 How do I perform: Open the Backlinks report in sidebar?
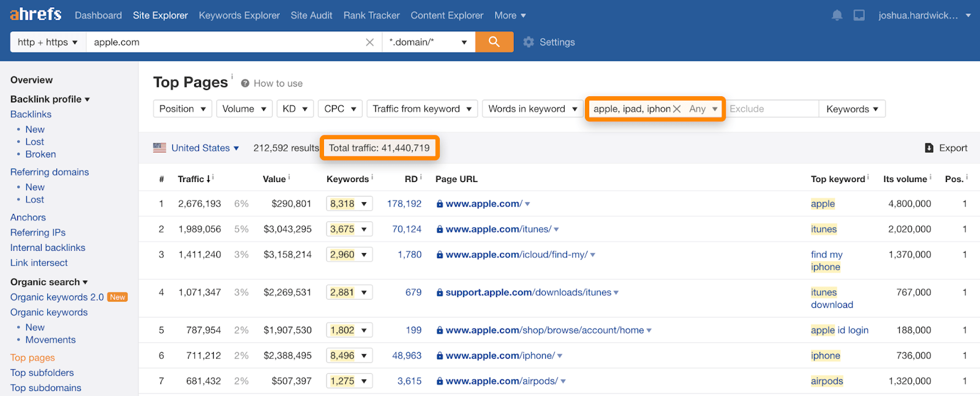[31, 114]
